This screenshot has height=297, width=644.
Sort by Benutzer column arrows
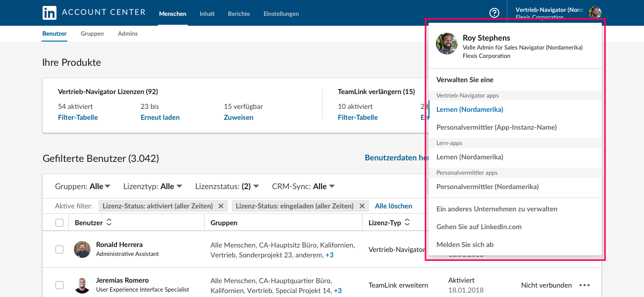pyautogui.click(x=109, y=223)
